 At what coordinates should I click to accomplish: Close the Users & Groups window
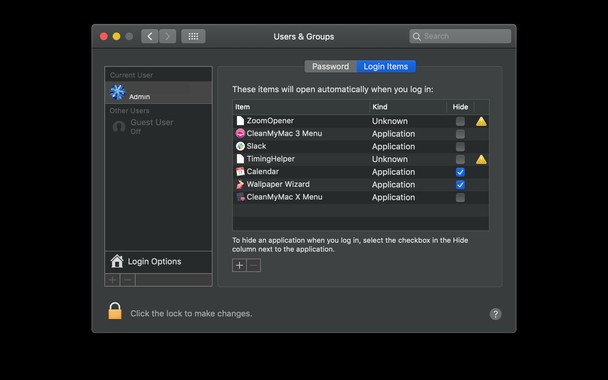click(x=104, y=36)
